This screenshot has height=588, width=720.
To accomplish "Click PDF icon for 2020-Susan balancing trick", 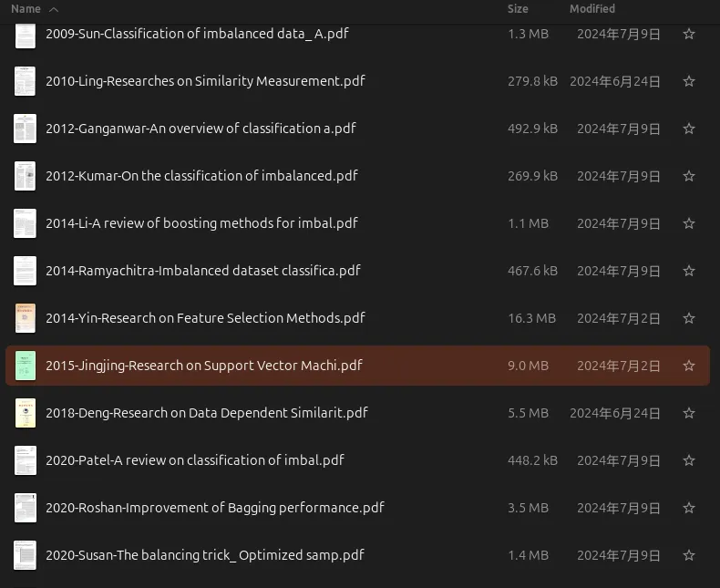I will pos(25,555).
